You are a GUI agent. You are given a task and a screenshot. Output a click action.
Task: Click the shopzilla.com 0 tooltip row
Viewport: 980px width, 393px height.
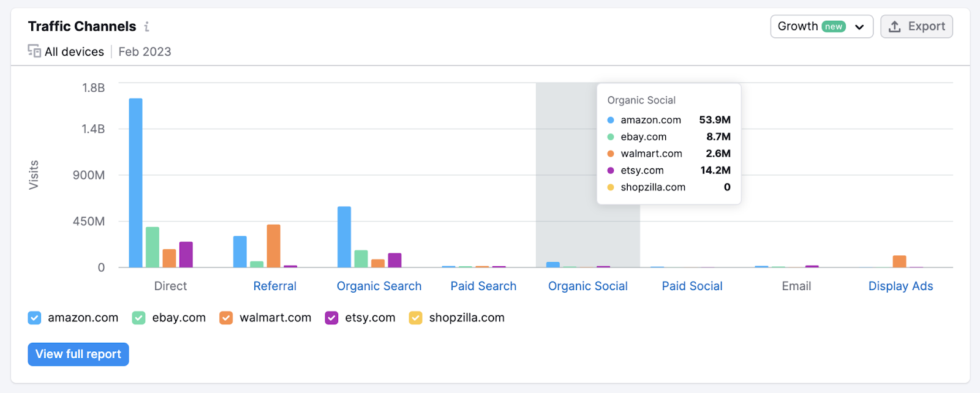[669, 187]
